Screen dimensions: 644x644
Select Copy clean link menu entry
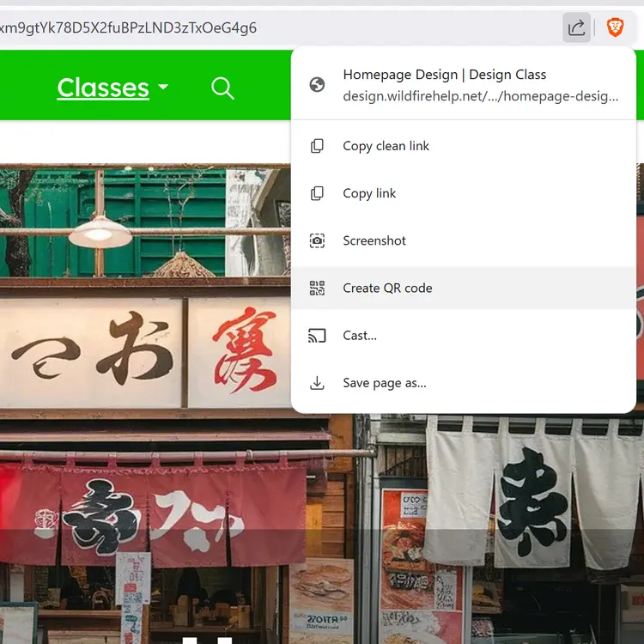coord(464,146)
